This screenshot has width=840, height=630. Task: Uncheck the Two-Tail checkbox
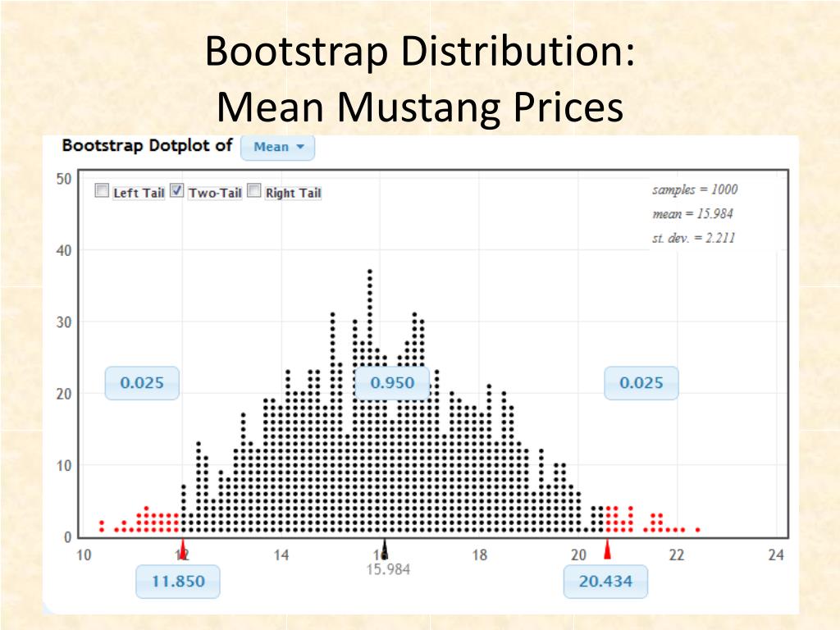tap(177, 190)
